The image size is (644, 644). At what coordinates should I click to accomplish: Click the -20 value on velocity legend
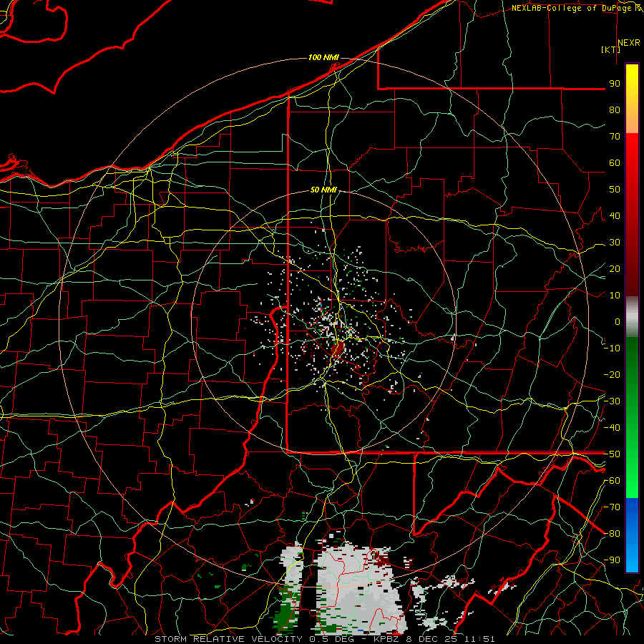(x=612, y=375)
